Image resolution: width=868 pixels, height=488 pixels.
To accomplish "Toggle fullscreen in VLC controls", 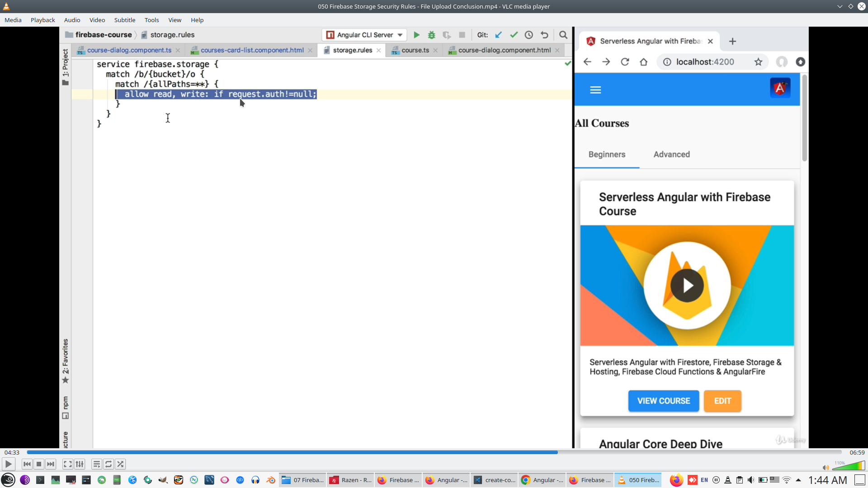I will (x=67, y=464).
